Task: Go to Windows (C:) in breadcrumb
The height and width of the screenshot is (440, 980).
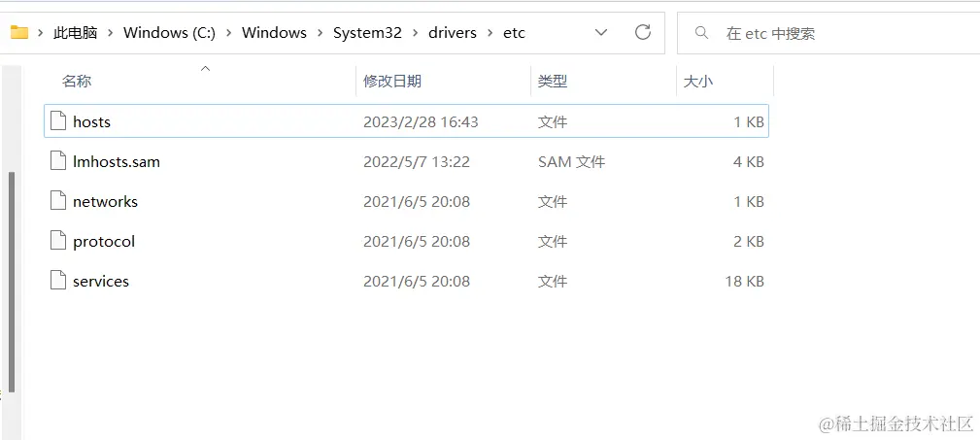Action: click(169, 33)
